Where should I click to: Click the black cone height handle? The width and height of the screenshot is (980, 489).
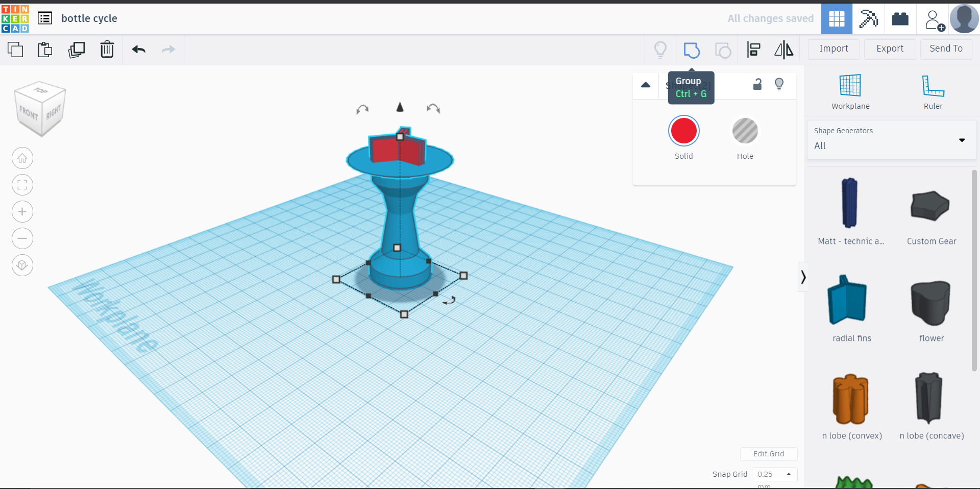tap(400, 107)
